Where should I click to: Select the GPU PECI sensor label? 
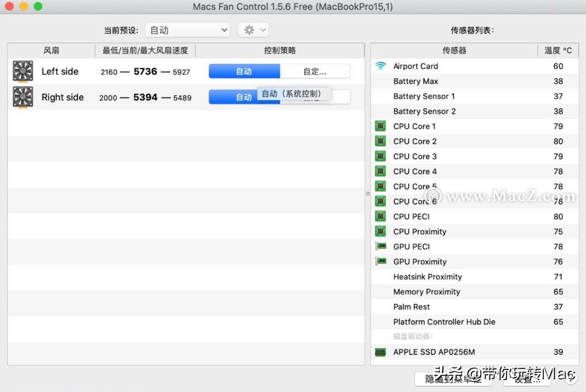[x=412, y=247]
